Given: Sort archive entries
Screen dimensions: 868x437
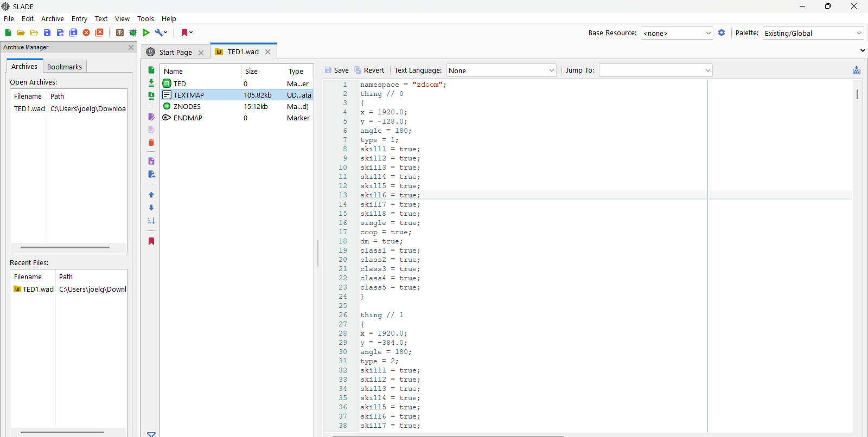Looking at the screenshot, I should pos(151,221).
